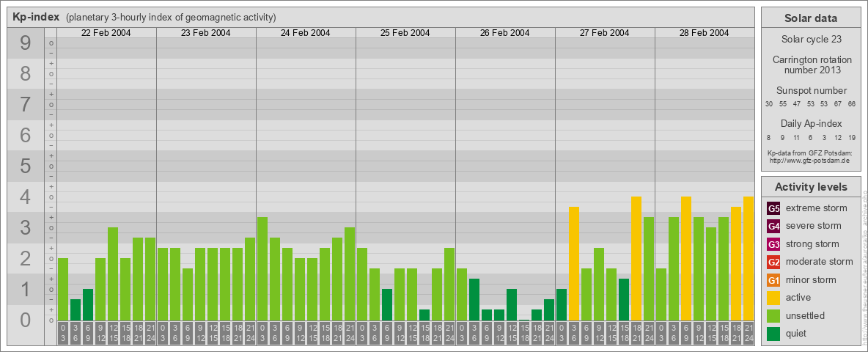Click the '0 3' time label under 22 Feb 2004
Image resolution: width=868 pixels, height=352 pixels.
[63, 334]
